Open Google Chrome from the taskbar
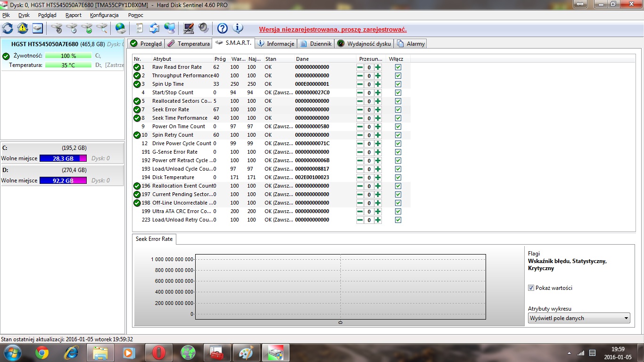Viewport: 644px width, 362px height. point(42,353)
